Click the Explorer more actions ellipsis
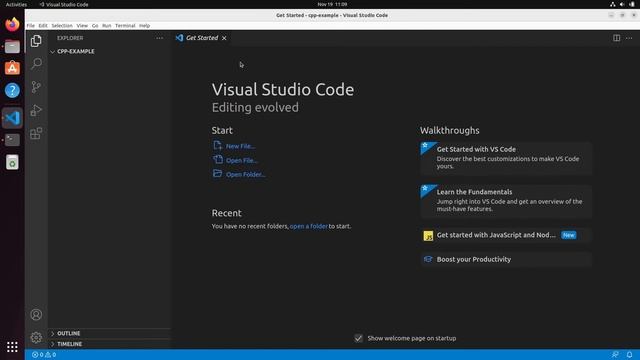This screenshot has height=360, width=640. pos(159,38)
